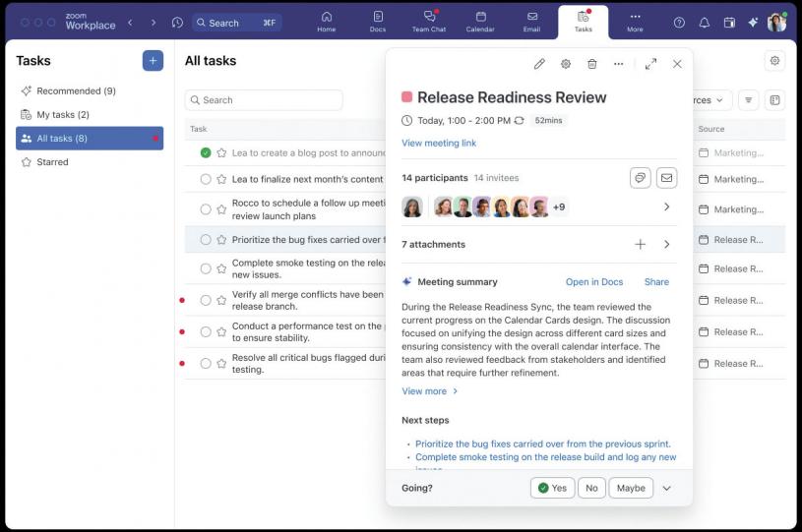Email participants using envelope icon
802x532 pixels.
[667, 178]
